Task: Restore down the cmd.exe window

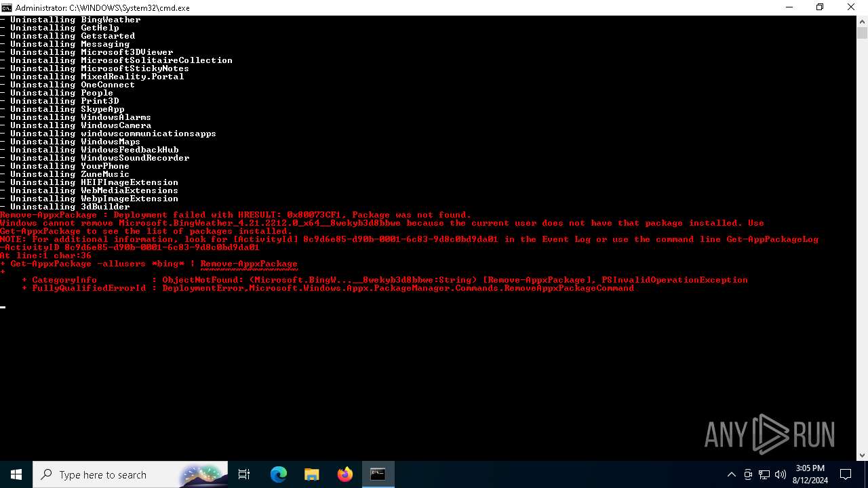Action: tap(820, 7)
